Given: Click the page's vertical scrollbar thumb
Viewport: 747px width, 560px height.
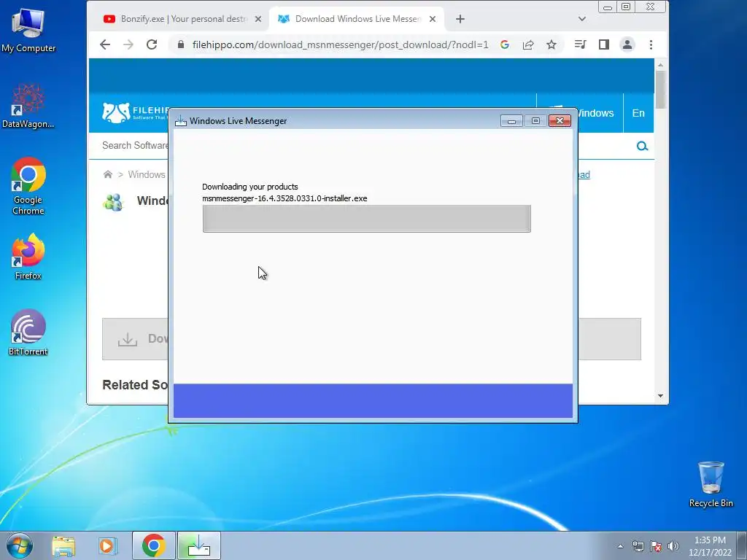Looking at the screenshot, I should click(x=660, y=90).
